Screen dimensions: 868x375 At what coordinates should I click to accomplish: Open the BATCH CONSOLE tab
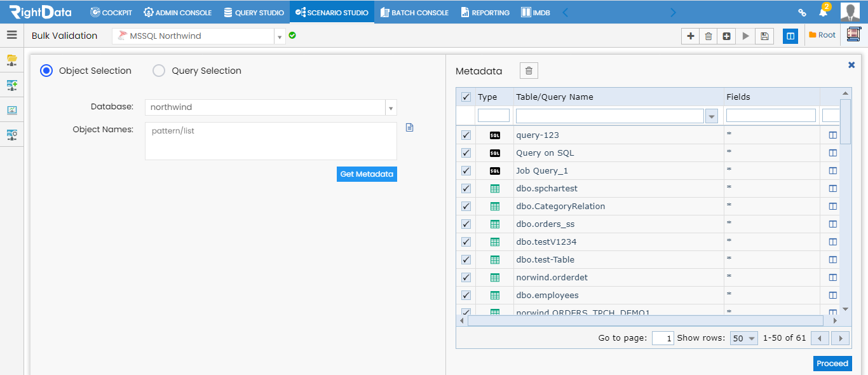[414, 12]
